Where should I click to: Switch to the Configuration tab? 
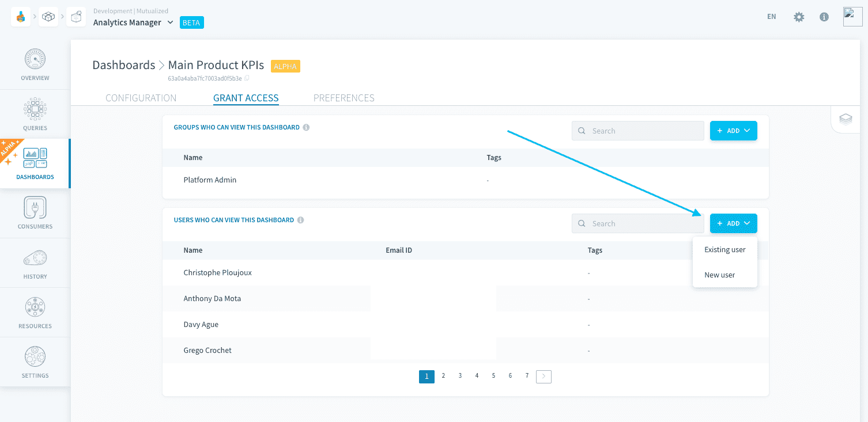coord(141,98)
